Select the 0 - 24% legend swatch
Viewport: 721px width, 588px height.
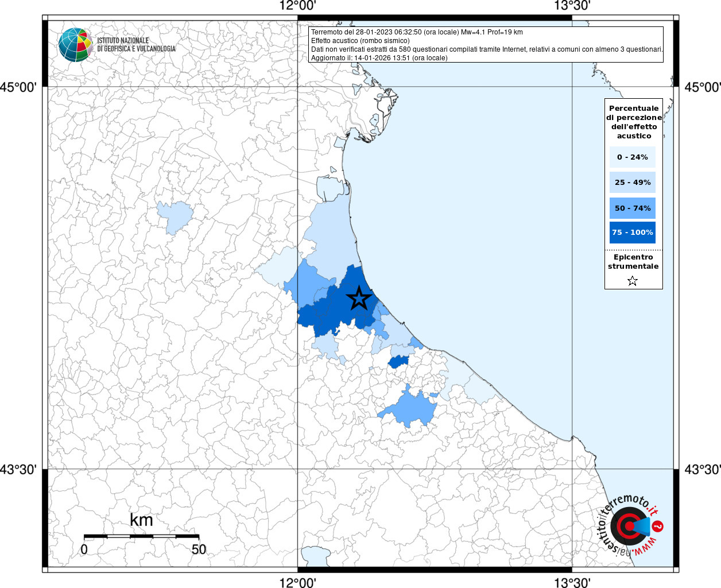[x=633, y=157]
